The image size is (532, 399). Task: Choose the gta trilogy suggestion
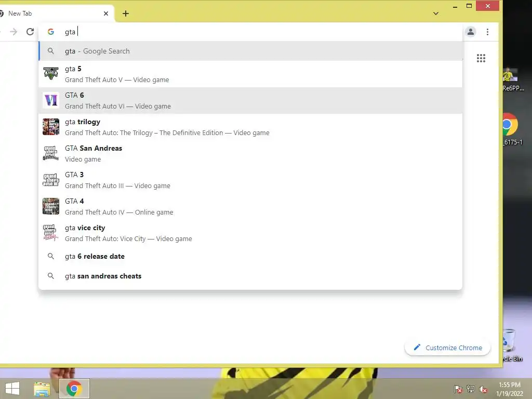click(251, 127)
